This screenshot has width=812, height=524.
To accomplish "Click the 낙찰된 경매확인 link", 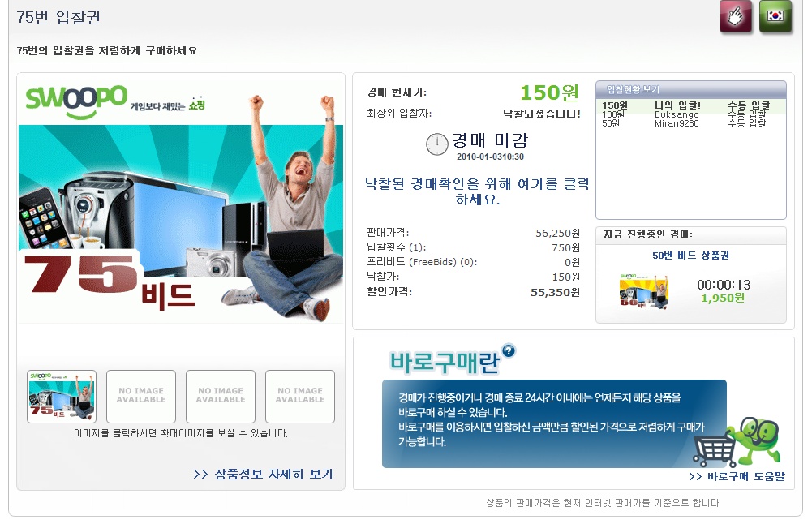I will (x=477, y=191).
